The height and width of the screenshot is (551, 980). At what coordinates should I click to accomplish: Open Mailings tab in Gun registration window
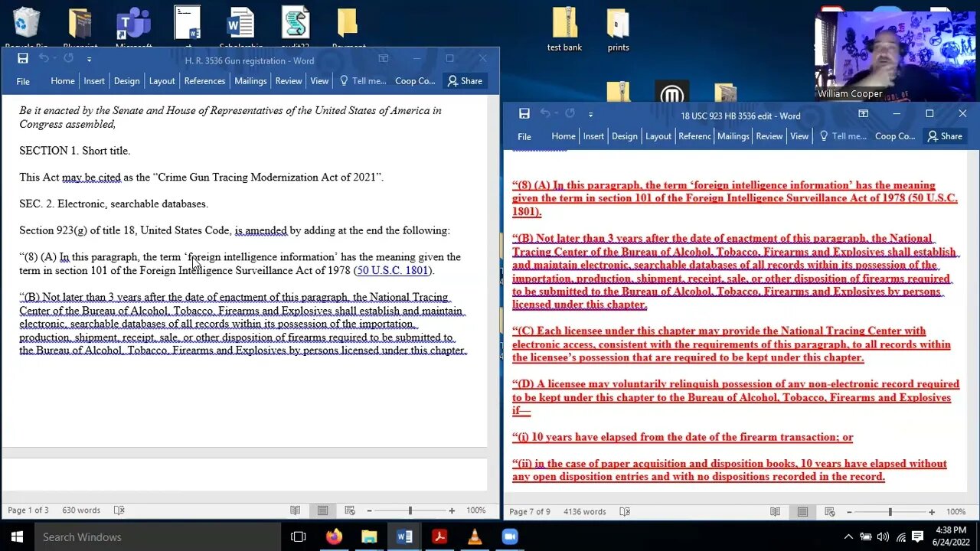coord(250,81)
